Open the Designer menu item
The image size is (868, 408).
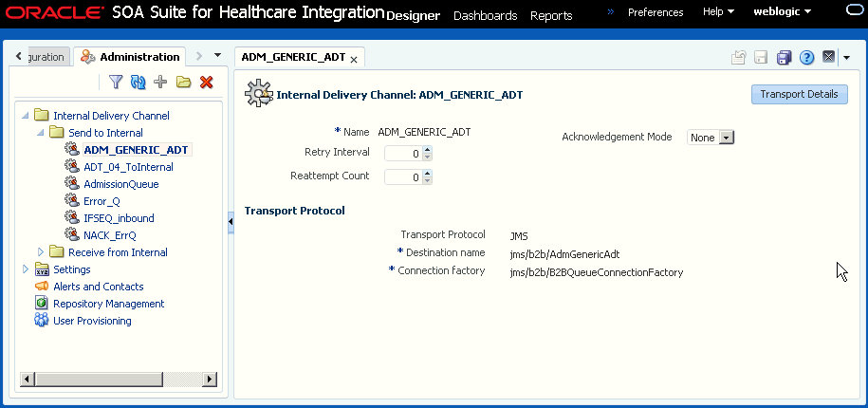(413, 16)
